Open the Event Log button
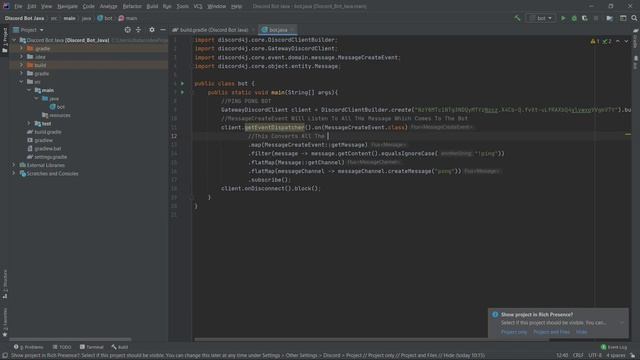The image size is (640, 360). pyautogui.click(x=614, y=347)
